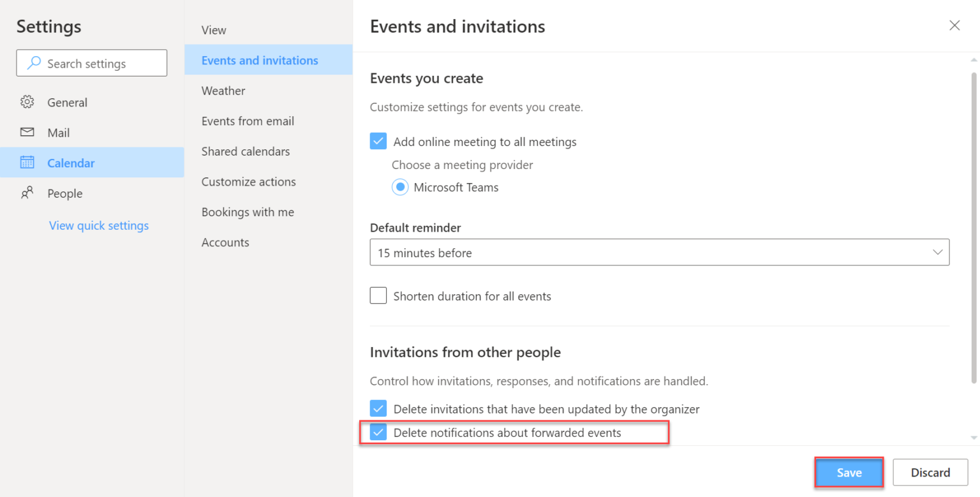
Task: Enable Shorten duration for all events
Action: (378, 296)
